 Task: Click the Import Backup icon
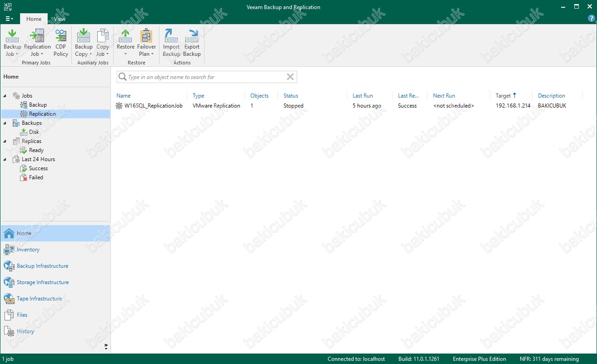[171, 35]
